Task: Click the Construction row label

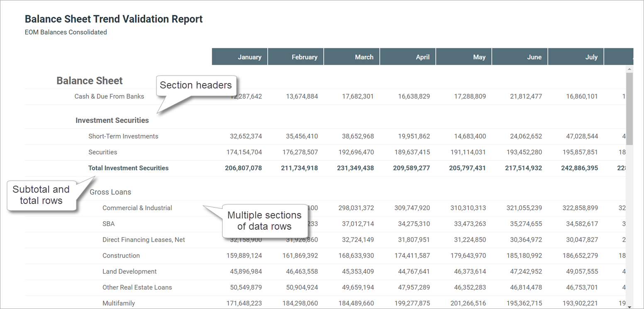Action: click(x=121, y=256)
